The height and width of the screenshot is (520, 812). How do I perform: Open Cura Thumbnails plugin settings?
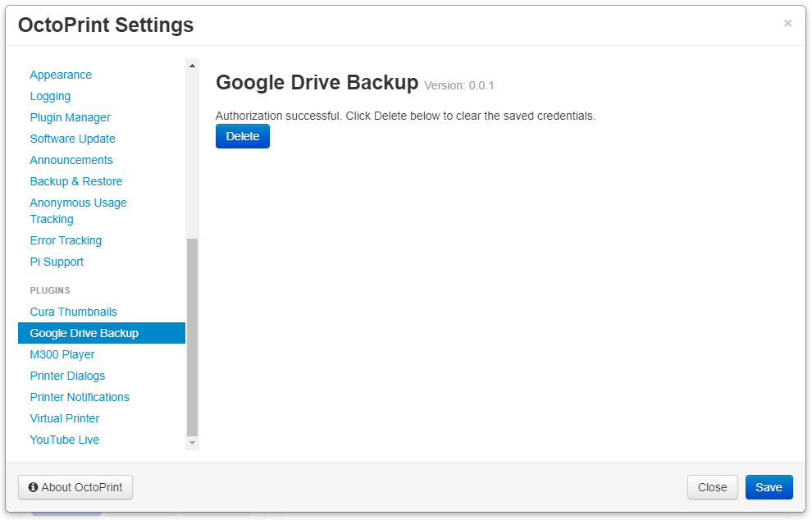[x=74, y=312]
